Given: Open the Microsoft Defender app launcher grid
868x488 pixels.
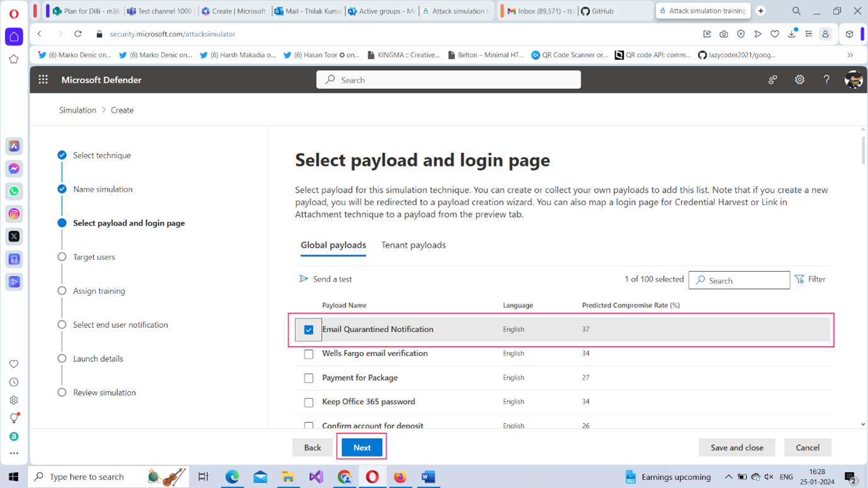Looking at the screenshot, I should click(43, 80).
